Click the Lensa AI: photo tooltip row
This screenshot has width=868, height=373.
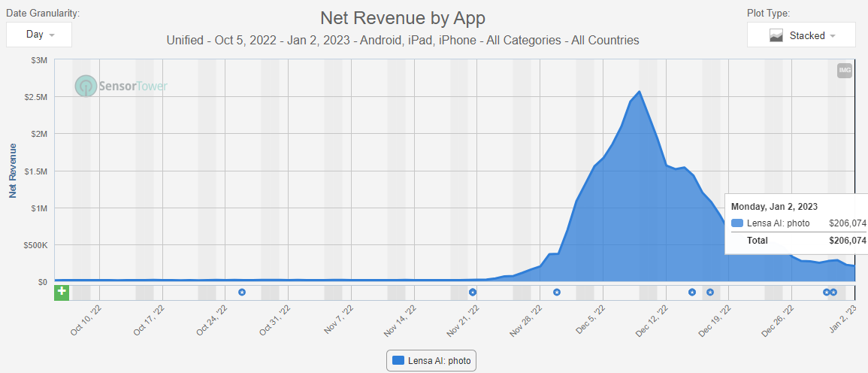(798, 223)
